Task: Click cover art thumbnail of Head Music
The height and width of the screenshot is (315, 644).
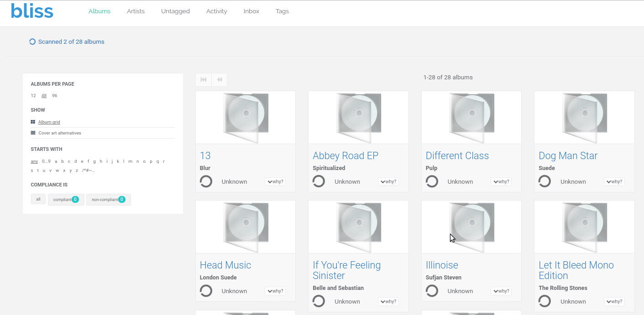Action: click(x=246, y=227)
